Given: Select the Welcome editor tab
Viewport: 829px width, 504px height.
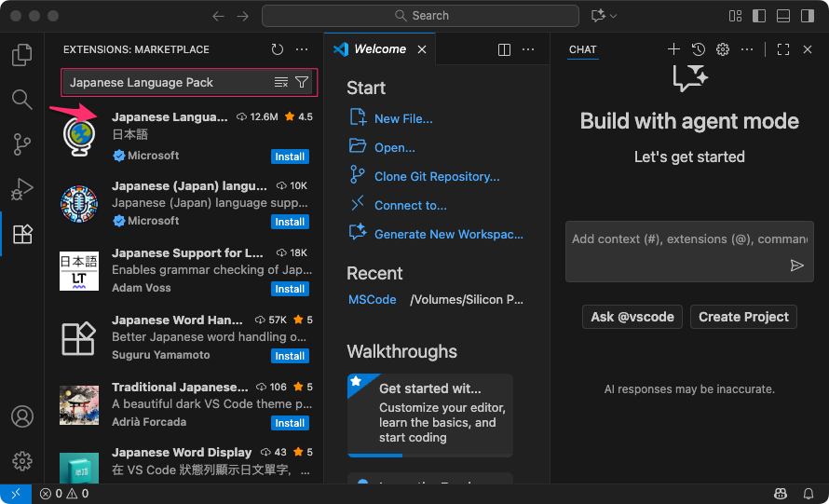Looking at the screenshot, I should 379,49.
